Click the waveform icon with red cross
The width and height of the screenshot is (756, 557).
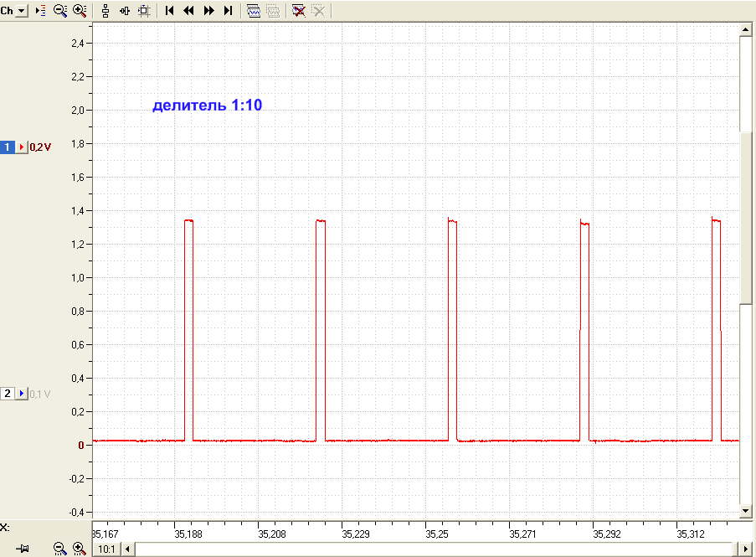point(298,11)
